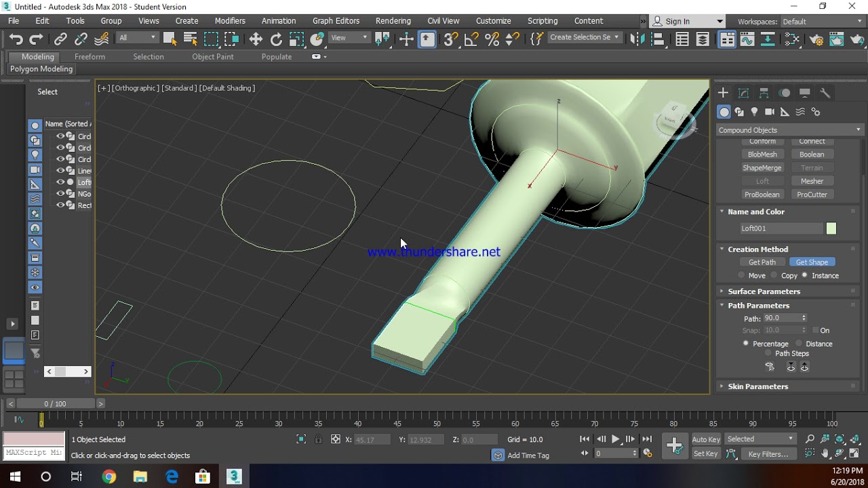Screen dimensions: 868x488
Task: Click the ProBoolean button
Action: (762, 195)
